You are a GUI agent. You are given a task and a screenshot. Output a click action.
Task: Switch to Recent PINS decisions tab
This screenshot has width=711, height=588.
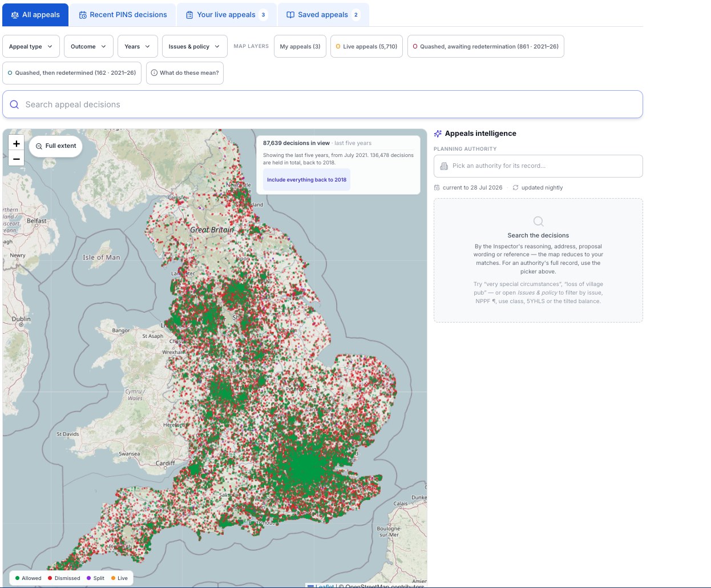click(x=123, y=15)
